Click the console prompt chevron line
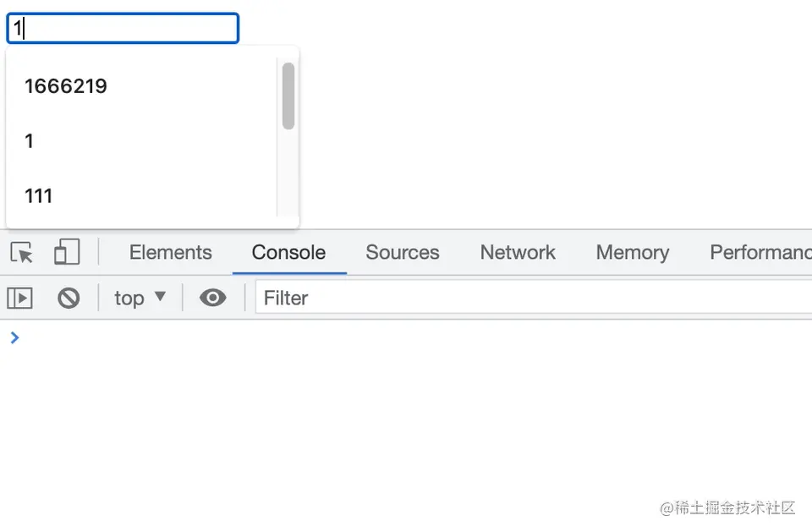 (406, 337)
